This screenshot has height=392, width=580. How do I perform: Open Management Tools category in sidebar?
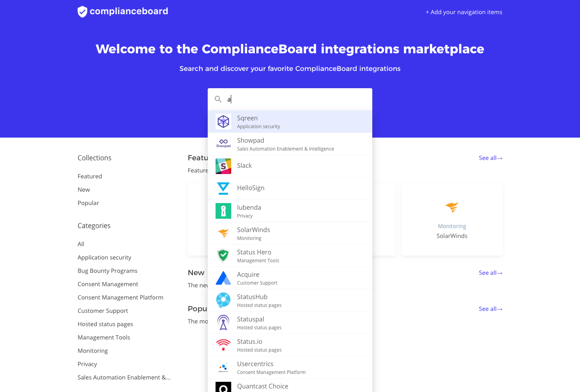click(x=104, y=338)
